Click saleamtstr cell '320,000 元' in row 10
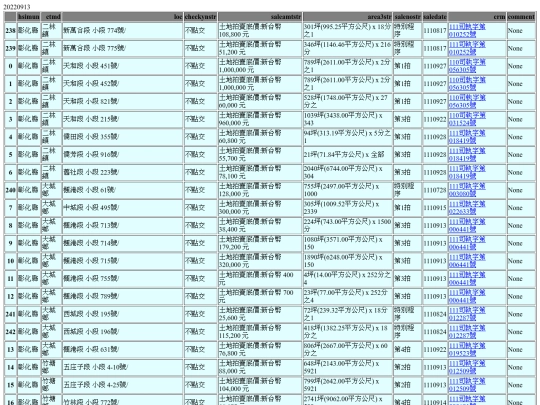Screen dimensions: 540x405 260,261
